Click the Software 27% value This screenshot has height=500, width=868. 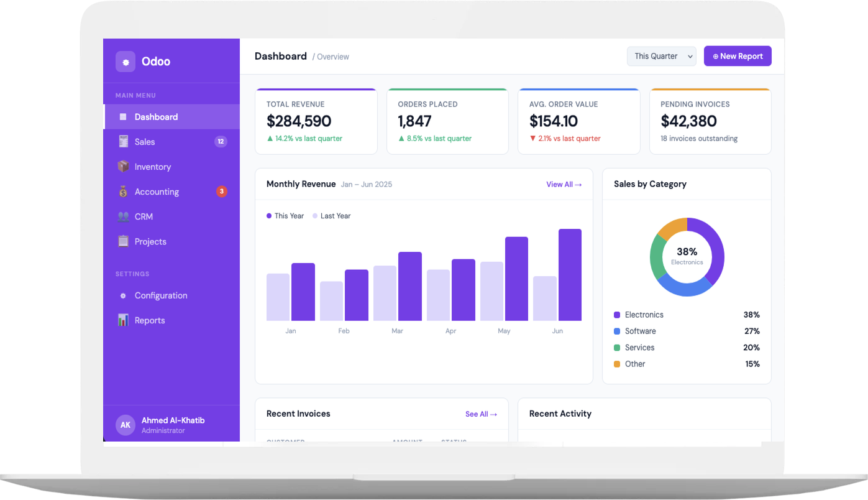click(x=752, y=331)
